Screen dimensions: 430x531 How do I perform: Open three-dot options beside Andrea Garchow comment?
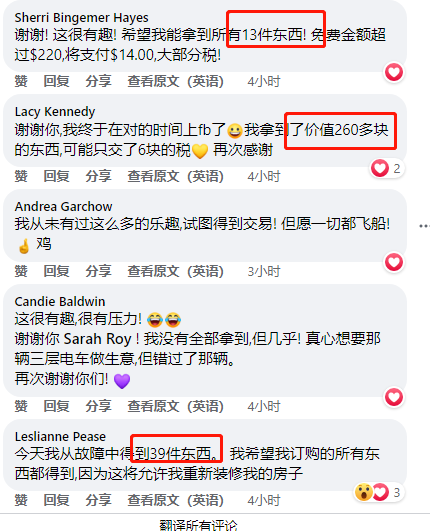424,226
